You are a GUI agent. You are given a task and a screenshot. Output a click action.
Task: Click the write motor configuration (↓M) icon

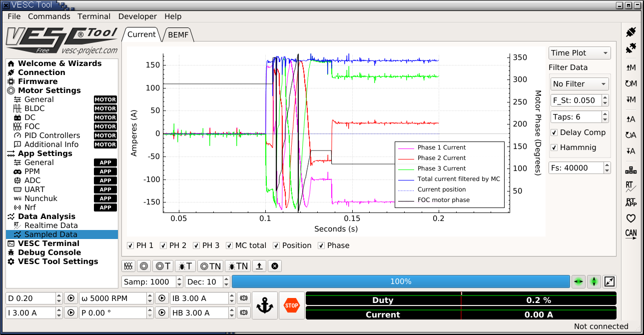(631, 99)
